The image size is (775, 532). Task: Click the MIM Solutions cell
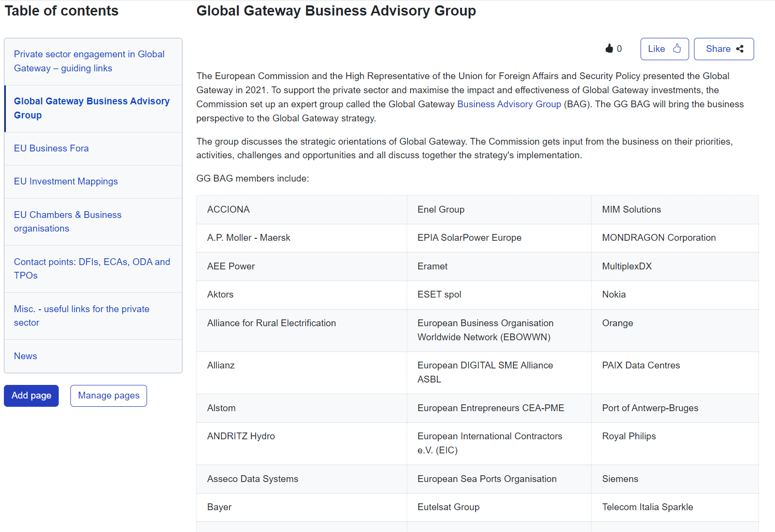(x=675, y=210)
